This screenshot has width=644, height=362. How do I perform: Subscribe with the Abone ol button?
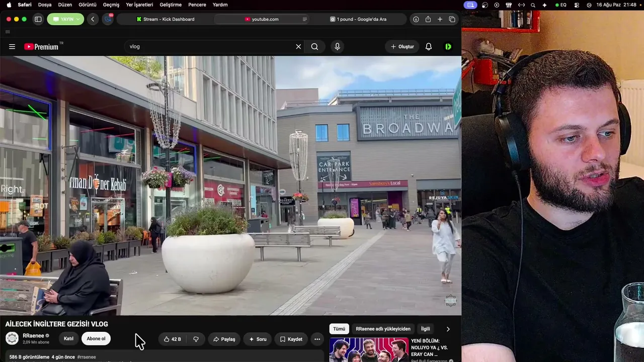(96, 338)
